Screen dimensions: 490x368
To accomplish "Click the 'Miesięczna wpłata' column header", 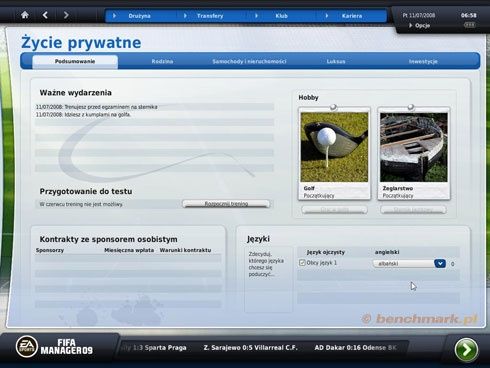I will [129, 250].
